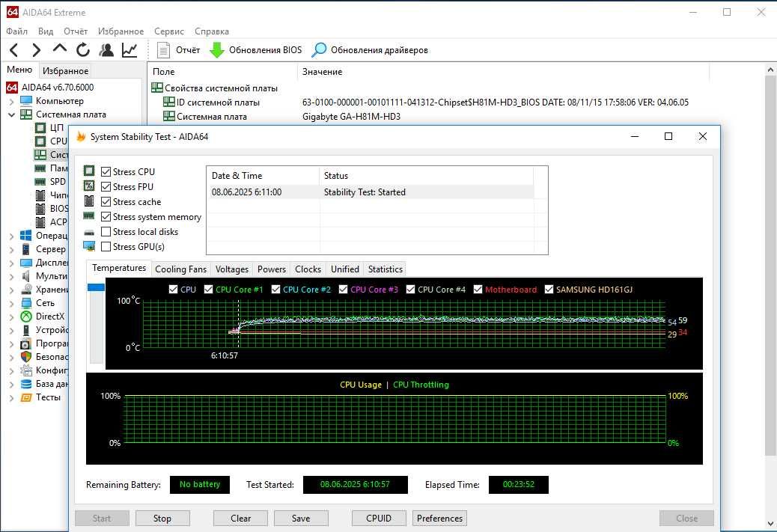The image size is (777, 532).
Task: Click the Программы icon in the tree
Action: [x=25, y=343]
